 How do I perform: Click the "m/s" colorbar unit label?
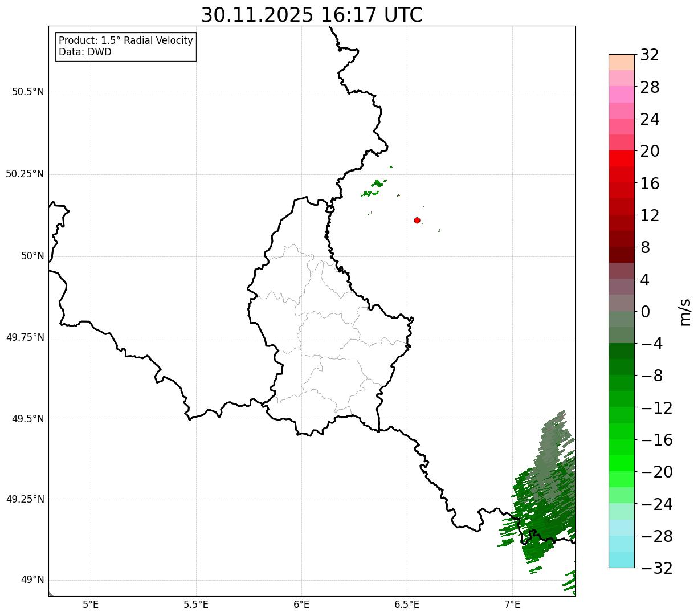pyautogui.click(x=685, y=312)
